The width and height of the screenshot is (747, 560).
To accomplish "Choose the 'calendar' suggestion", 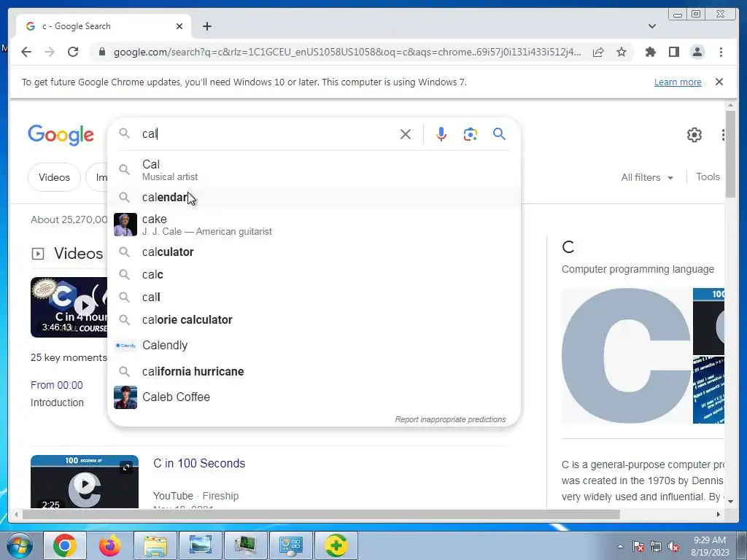I will coord(314,197).
